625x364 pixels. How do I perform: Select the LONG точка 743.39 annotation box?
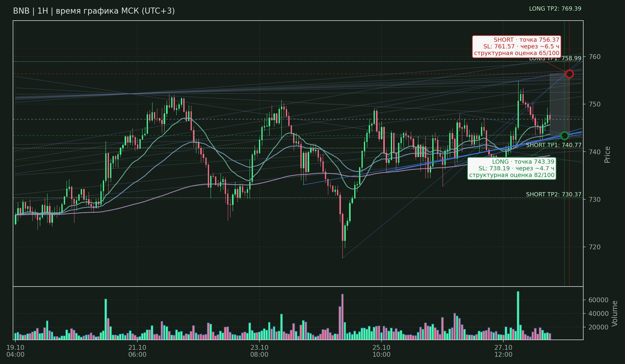click(x=512, y=169)
